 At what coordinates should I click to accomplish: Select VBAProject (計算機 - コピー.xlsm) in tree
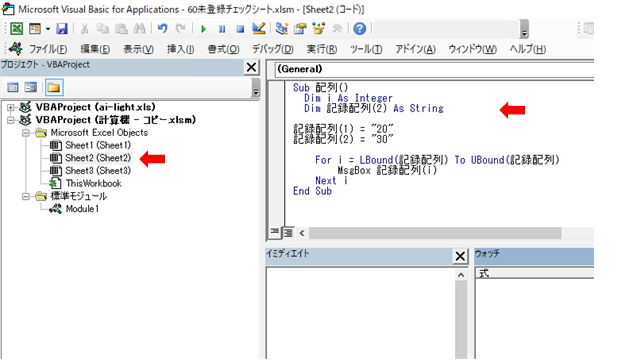(x=116, y=120)
